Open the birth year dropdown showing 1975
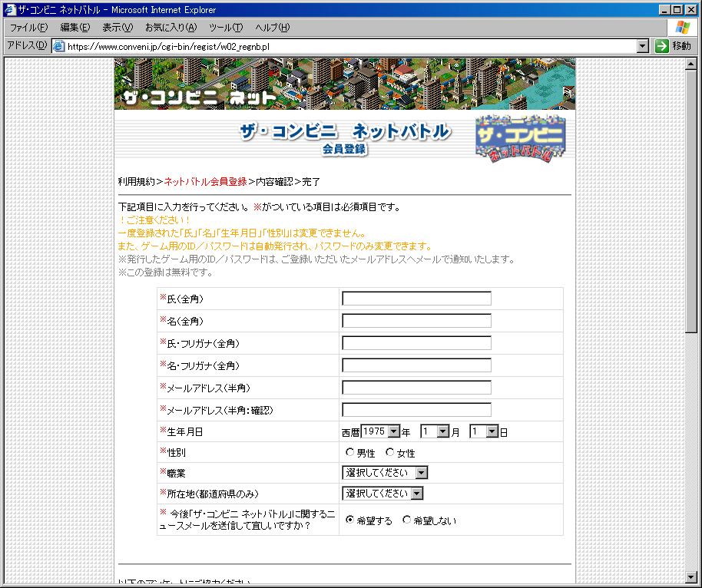 click(380, 431)
